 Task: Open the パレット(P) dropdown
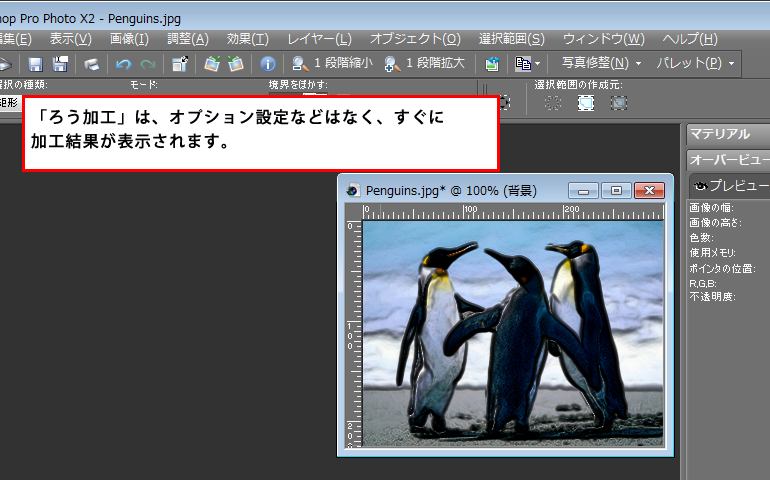[x=695, y=63]
